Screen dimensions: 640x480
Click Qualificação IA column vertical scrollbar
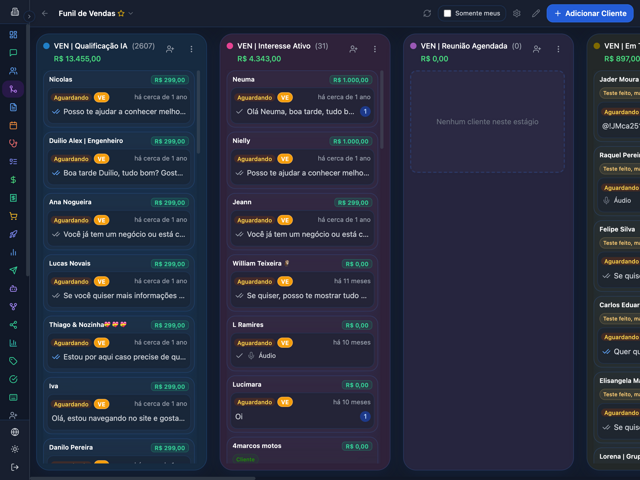click(198, 112)
